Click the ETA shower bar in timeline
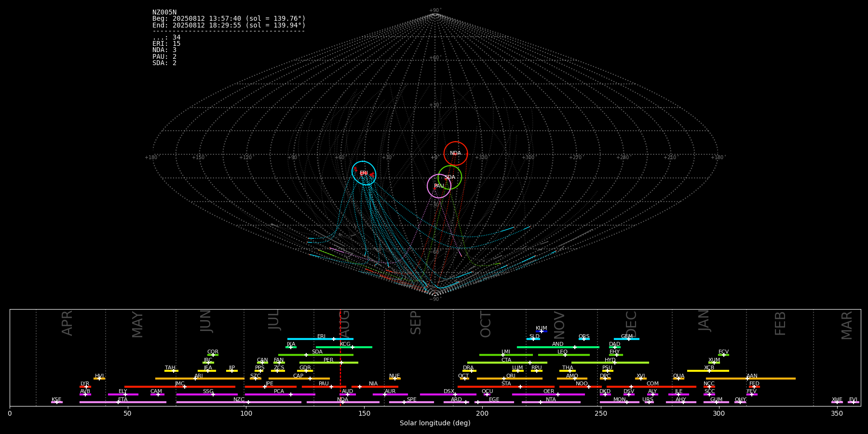The image size is (868, 434). click(123, 402)
